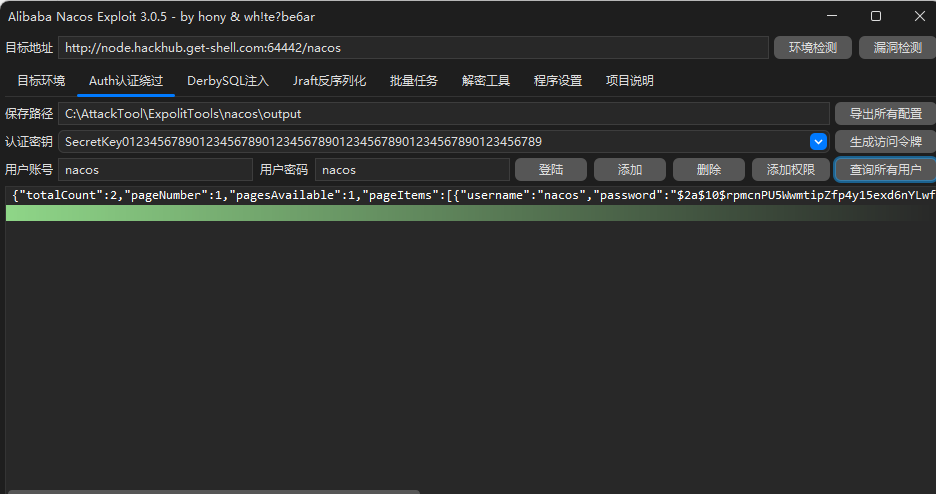Screen dimensions: 936x494
Task: Click the 添加 user button
Action: click(630, 169)
